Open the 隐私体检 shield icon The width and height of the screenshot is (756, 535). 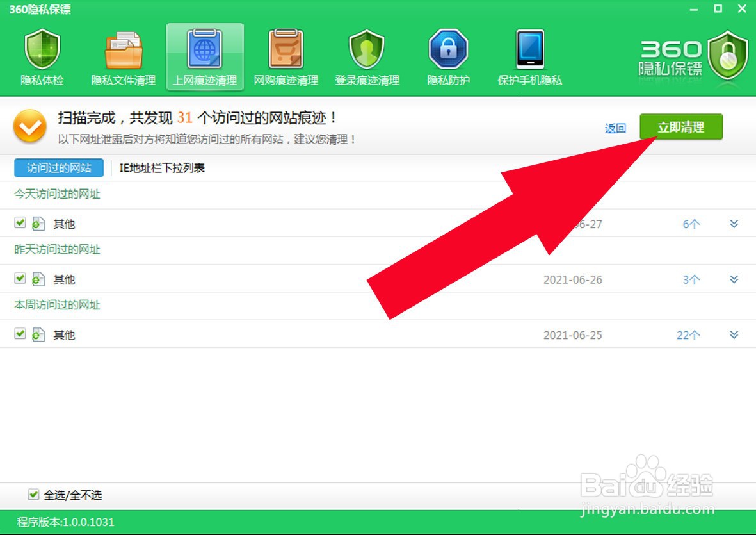tap(42, 50)
